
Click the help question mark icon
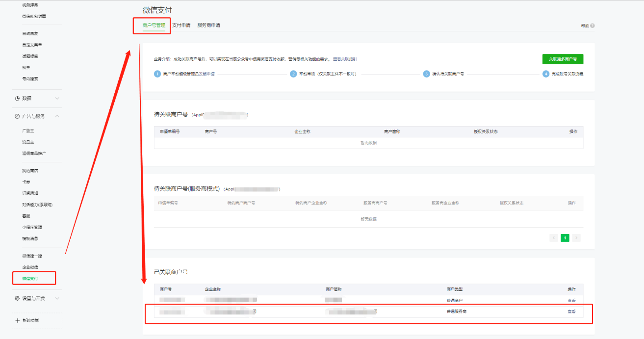592,26
